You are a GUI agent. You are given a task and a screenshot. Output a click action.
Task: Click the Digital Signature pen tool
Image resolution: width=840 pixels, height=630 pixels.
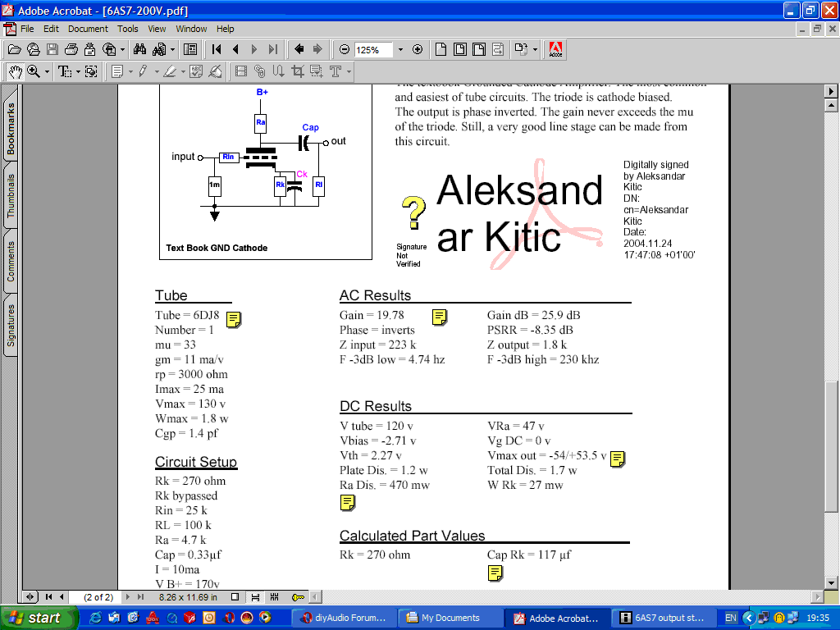216,71
